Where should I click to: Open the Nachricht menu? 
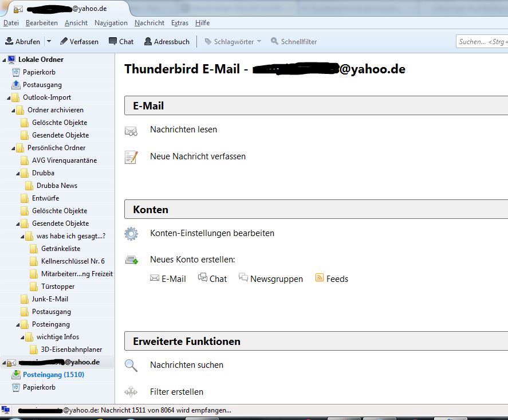(x=149, y=23)
